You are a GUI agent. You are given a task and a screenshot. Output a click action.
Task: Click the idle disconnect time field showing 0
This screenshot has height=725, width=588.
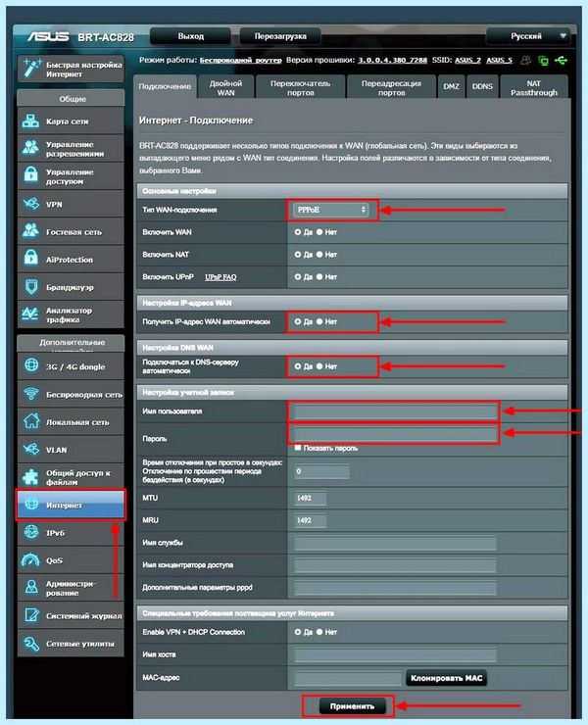tap(321, 471)
